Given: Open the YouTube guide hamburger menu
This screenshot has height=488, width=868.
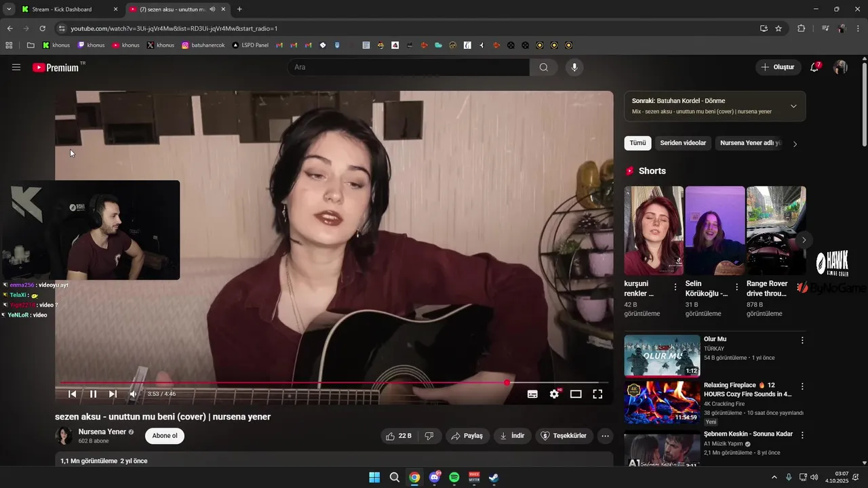Looking at the screenshot, I should (16, 67).
